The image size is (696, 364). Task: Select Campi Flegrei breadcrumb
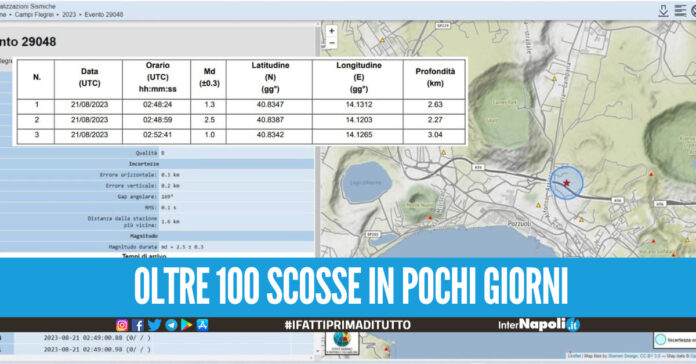click(34, 15)
